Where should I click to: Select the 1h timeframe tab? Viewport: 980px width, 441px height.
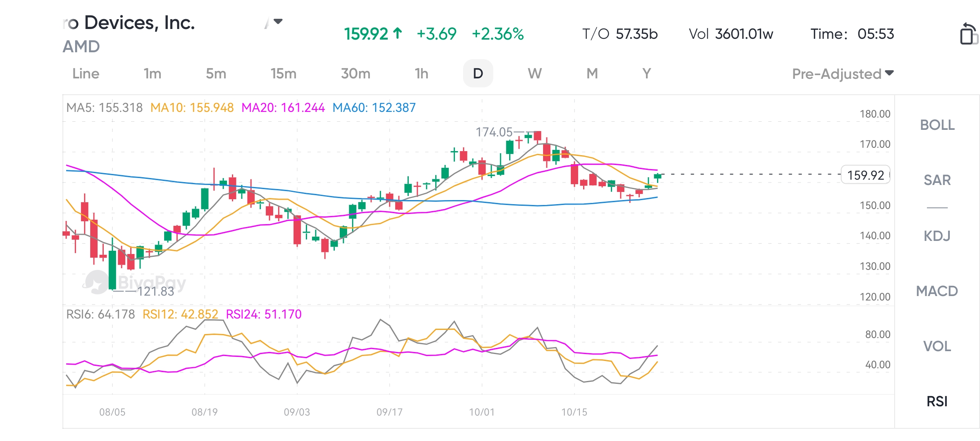pyautogui.click(x=421, y=74)
